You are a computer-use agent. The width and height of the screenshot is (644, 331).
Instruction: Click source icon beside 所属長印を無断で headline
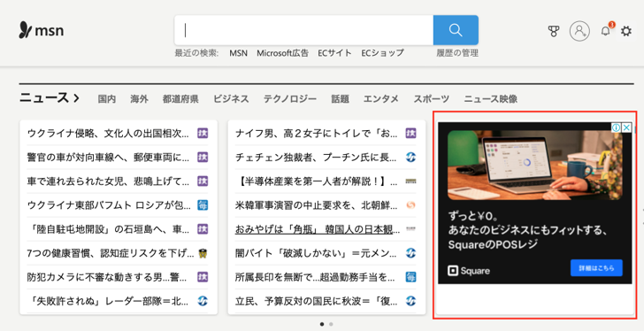coord(410,277)
